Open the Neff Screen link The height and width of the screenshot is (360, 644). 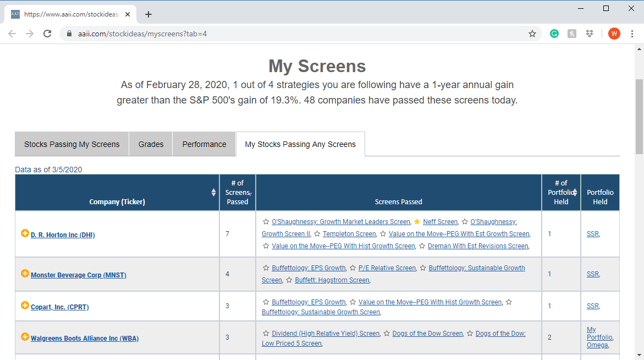coord(440,222)
